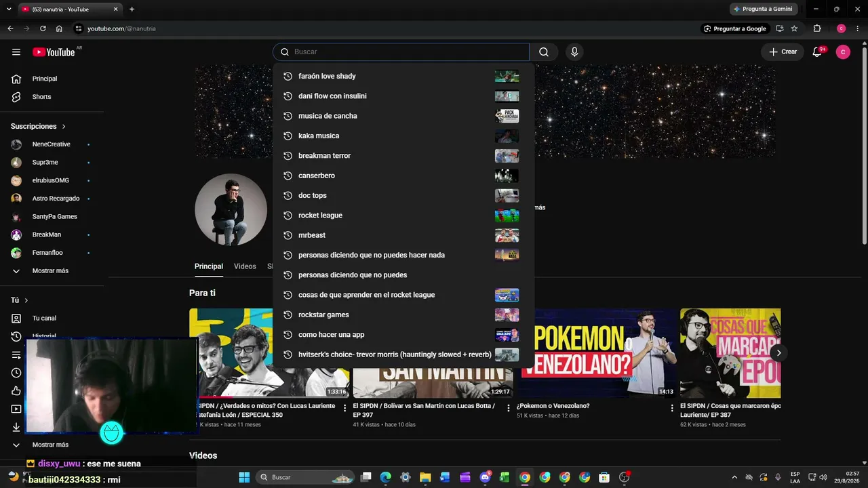
Task: Show next 'Para ti' videos with arrow
Action: click(778, 352)
